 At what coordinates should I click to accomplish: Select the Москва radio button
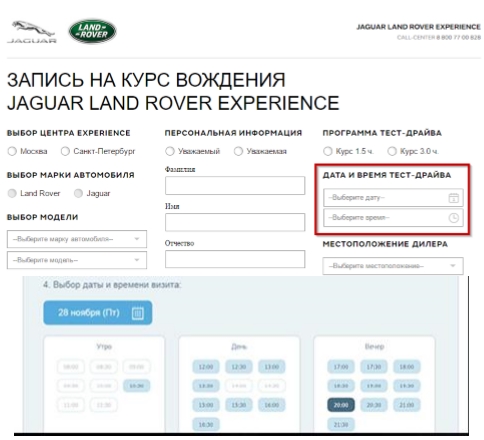pos(12,151)
